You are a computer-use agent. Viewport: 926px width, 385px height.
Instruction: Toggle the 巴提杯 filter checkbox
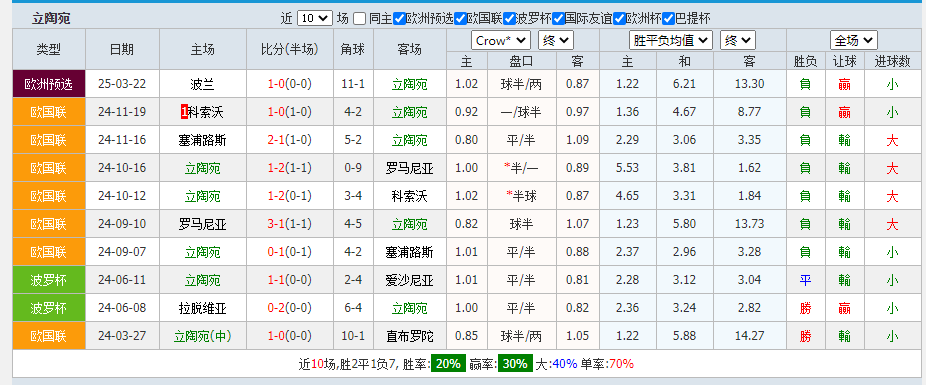tap(669, 18)
